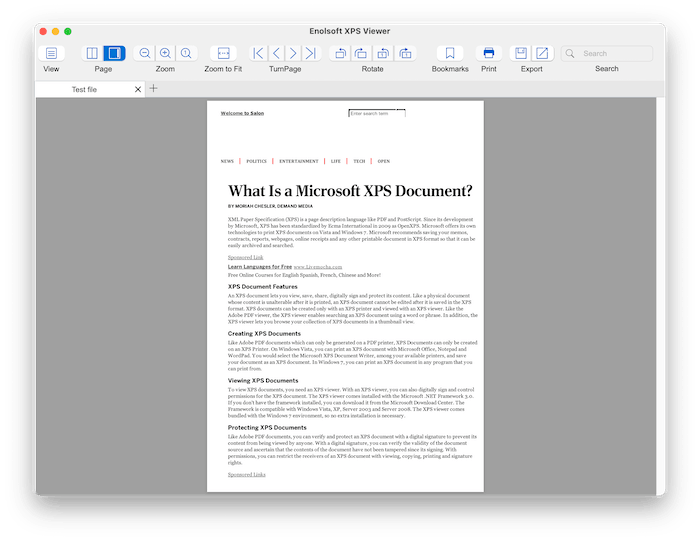Select the Test file tab
Screen dimensions: 700x541
(x=85, y=90)
